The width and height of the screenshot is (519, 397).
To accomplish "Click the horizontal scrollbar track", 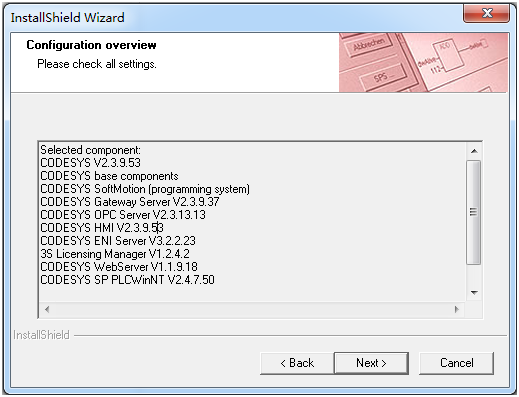I will [x=252, y=309].
